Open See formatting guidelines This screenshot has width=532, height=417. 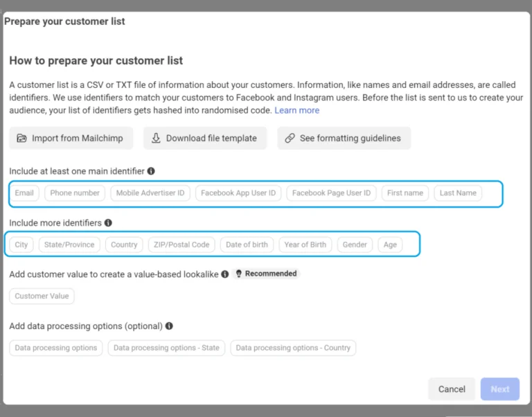[x=344, y=138]
